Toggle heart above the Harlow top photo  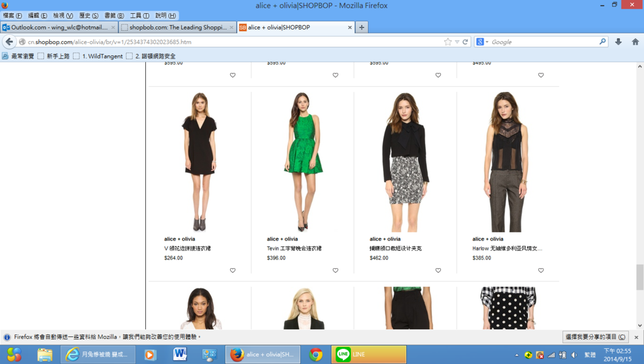(540, 75)
